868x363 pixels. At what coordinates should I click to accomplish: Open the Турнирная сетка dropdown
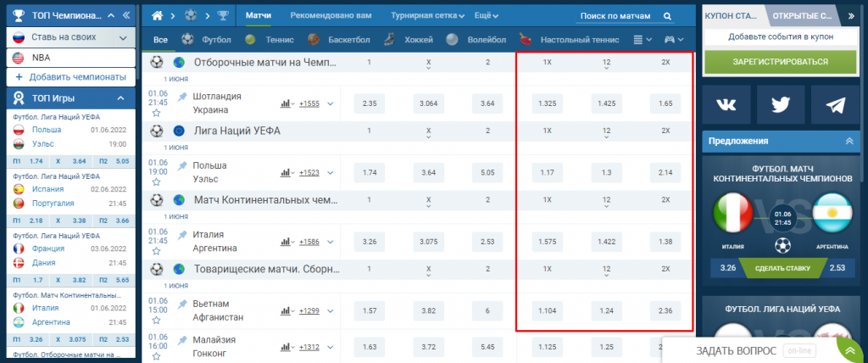click(x=428, y=16)
